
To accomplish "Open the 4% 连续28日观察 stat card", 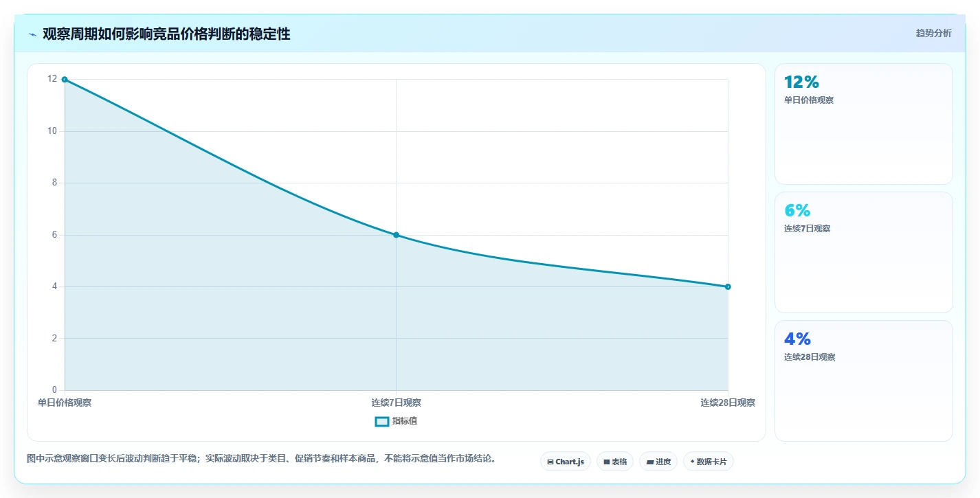I will pos(863,381).
